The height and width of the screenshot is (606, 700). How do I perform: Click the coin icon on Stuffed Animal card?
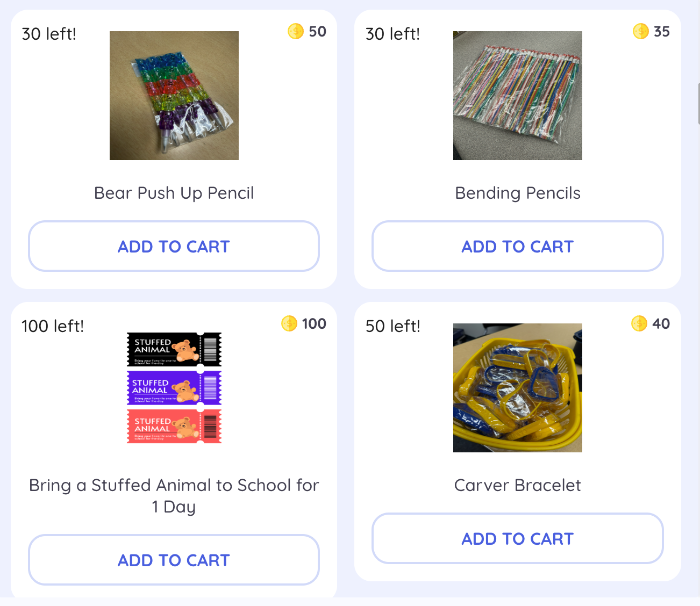[289, 324]
